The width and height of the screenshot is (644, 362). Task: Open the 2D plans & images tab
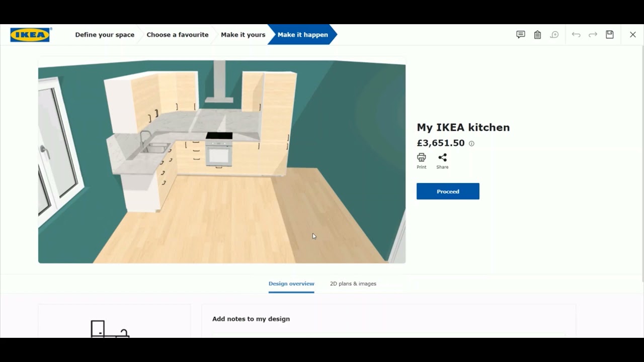point(353,284)
